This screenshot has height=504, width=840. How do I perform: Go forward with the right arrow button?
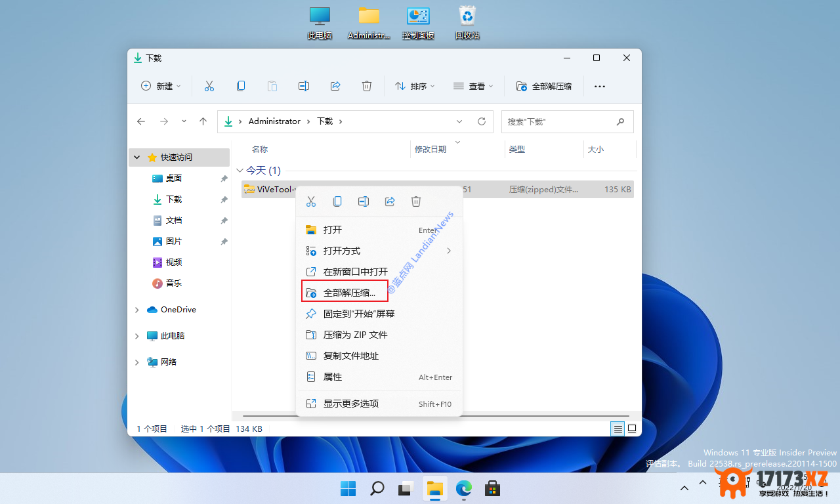click(164, 121)
